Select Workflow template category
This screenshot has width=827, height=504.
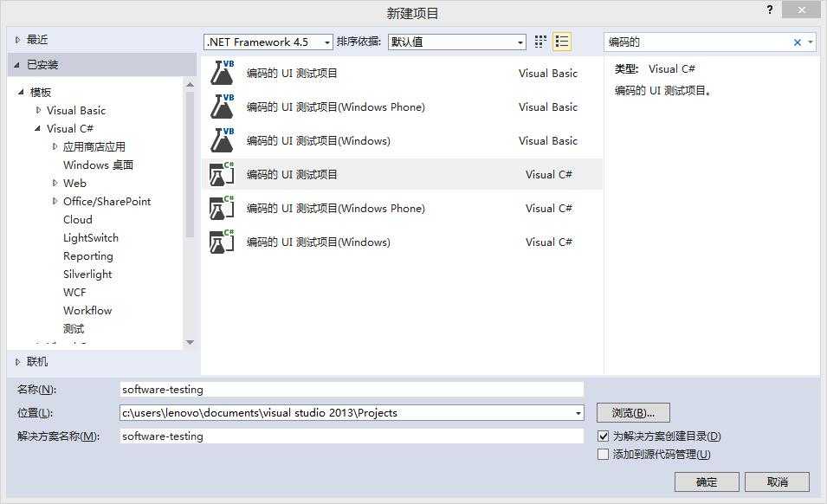click(x=87, y=311)
